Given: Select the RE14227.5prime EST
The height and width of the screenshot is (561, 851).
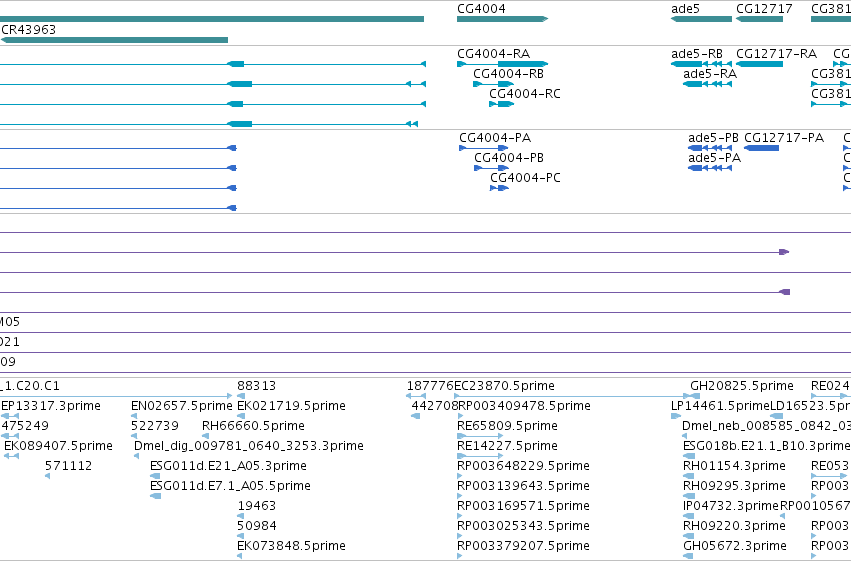Looking at the screenshot, I should 480,456.
